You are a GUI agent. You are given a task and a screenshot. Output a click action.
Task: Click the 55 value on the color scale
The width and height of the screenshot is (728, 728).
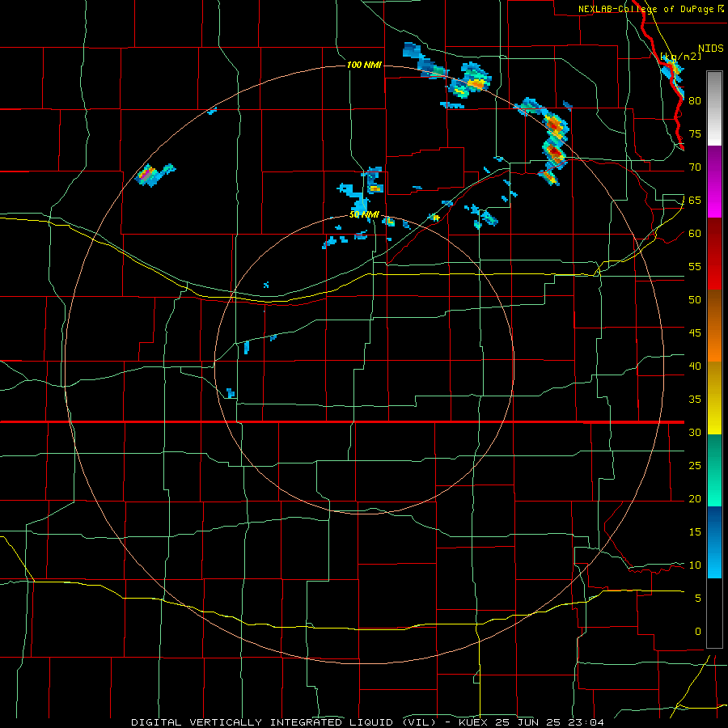point(695,266)
